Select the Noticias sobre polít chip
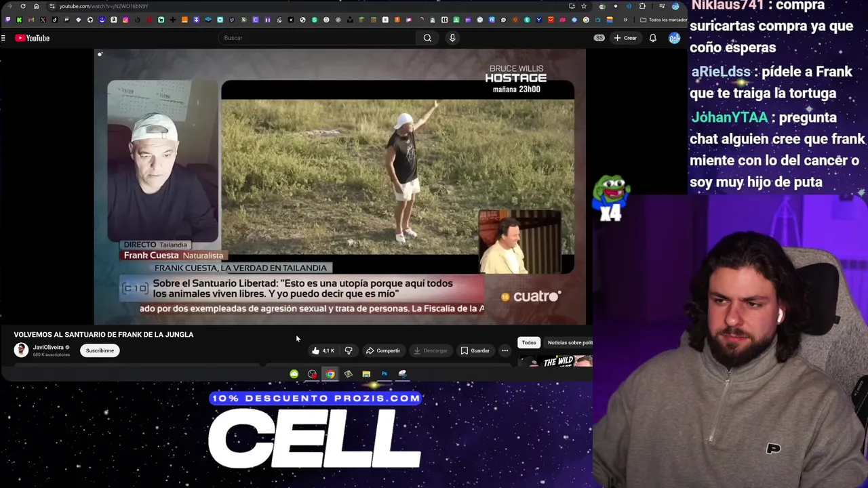The height and width of the screenshot is (488, 868). pos(570,342)
